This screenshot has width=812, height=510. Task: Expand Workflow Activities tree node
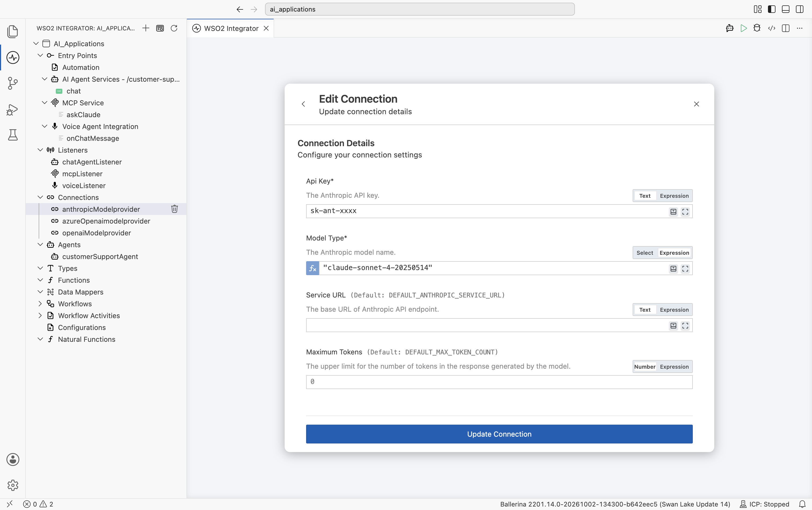[x=40, y=315]
